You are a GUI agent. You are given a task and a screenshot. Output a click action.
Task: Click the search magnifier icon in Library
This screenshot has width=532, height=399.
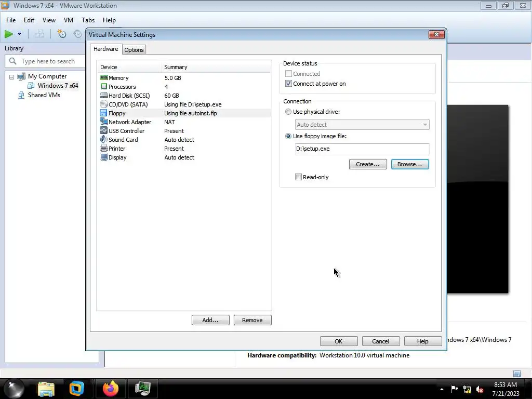[x=13, y=61]
